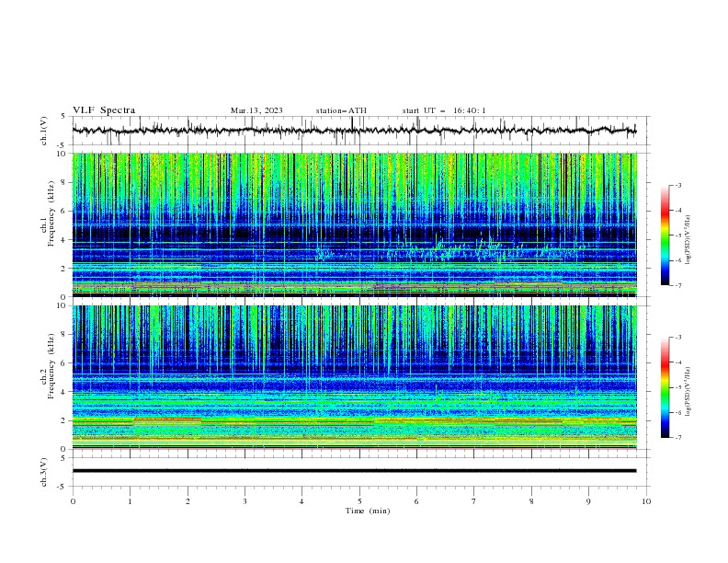This screenshot has height=563, width=728.
Task: Click time axis tick label "1"
Action: [131, 501]
